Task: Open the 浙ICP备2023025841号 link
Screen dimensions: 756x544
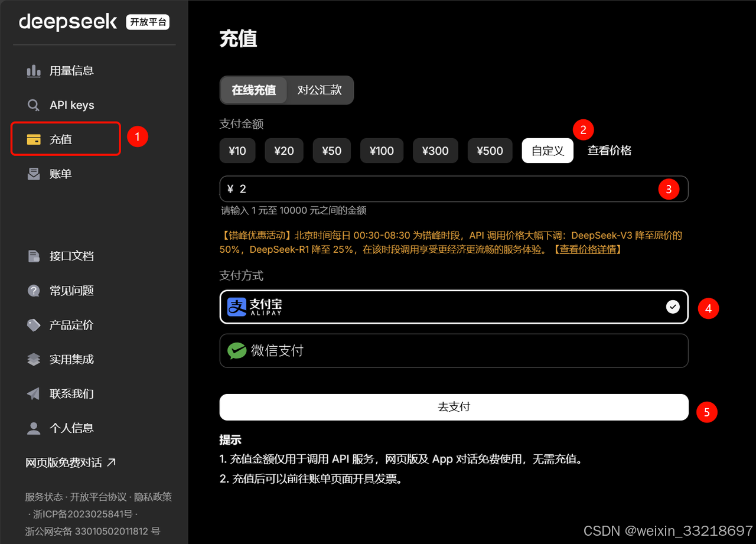Action: click(x=82, y=514)
